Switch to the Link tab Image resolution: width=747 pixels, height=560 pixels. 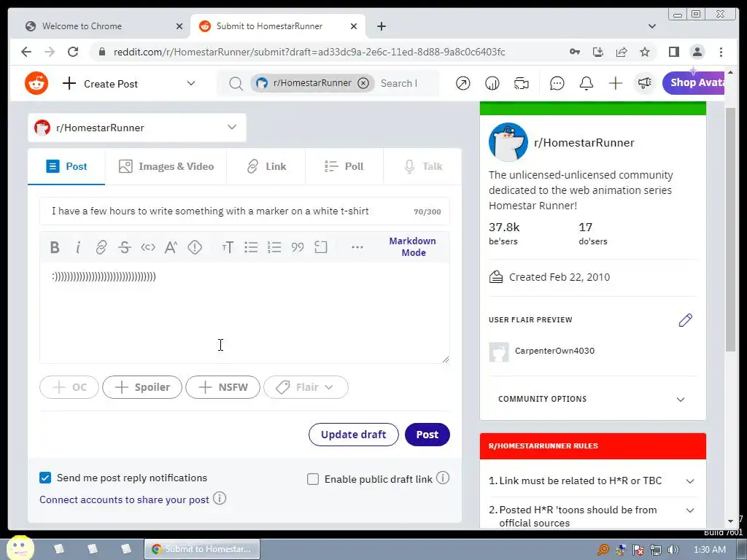(x=266, y=166)
